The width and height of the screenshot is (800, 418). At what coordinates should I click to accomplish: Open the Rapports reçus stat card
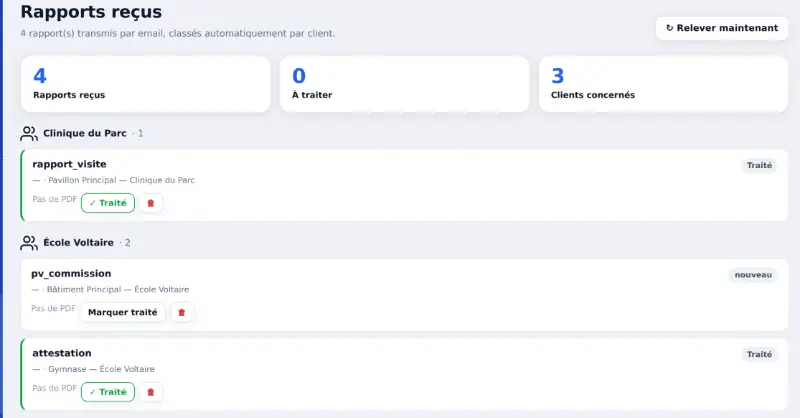tap(145, 84)
